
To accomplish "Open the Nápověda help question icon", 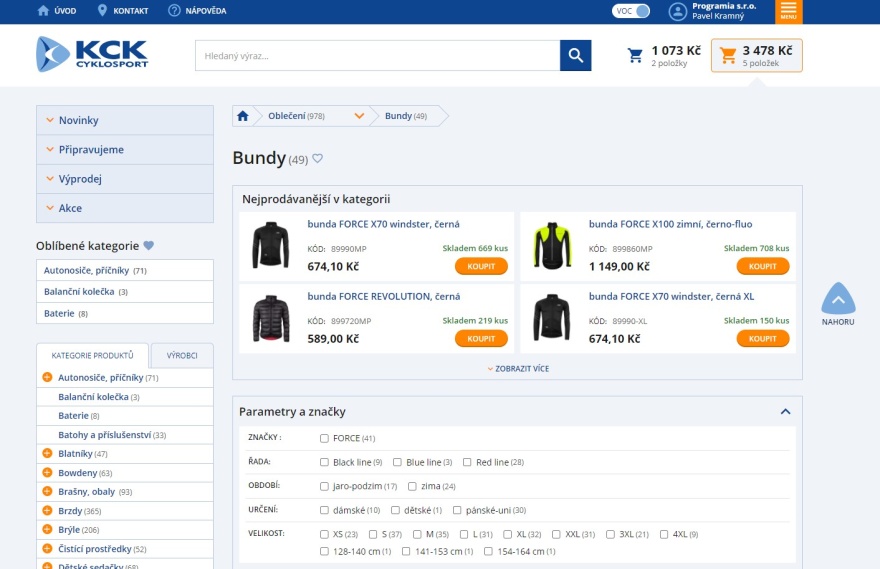I will tap(174, 11).
